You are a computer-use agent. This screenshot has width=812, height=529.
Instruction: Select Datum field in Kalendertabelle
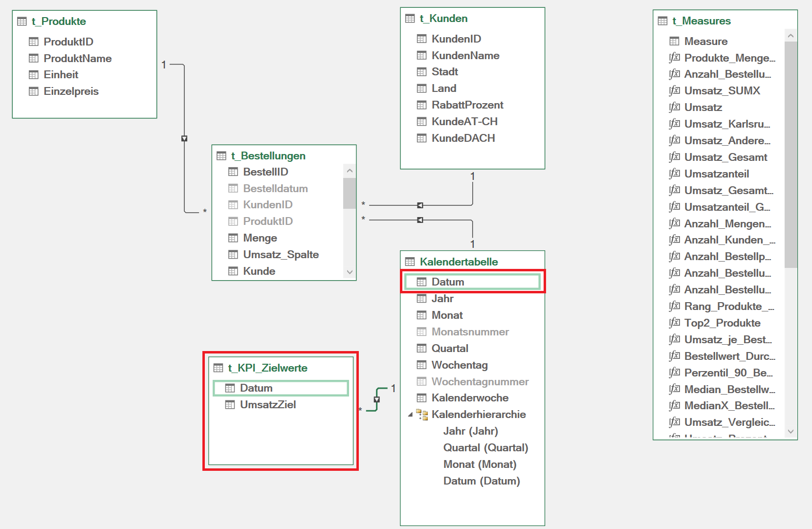447,282
